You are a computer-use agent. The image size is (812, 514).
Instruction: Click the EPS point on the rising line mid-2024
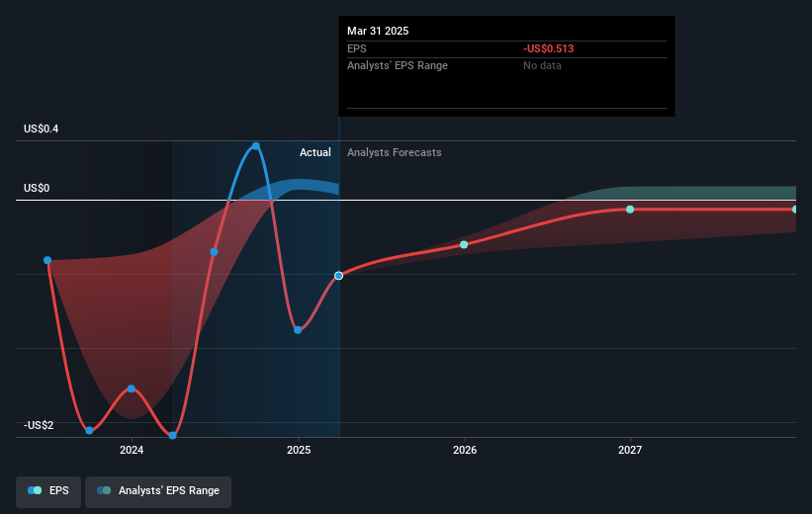coord(214,252)
